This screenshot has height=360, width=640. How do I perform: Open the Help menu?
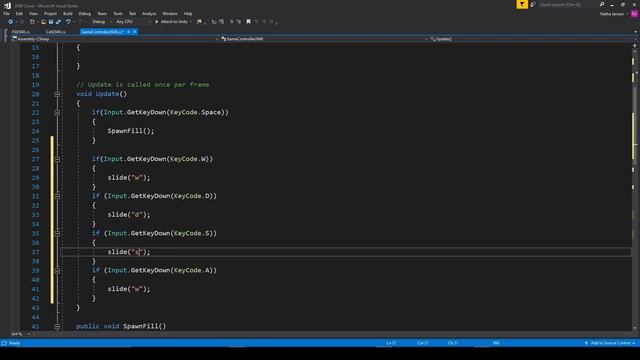188,13
